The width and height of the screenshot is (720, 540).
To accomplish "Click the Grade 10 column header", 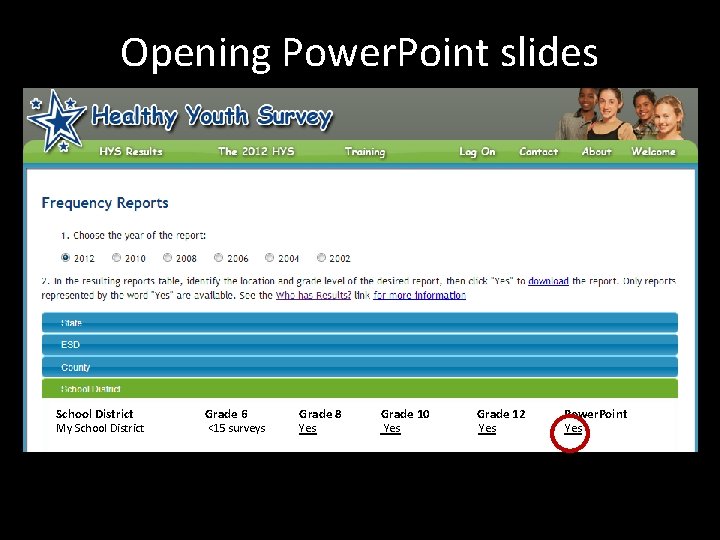I will pos(405,414).
